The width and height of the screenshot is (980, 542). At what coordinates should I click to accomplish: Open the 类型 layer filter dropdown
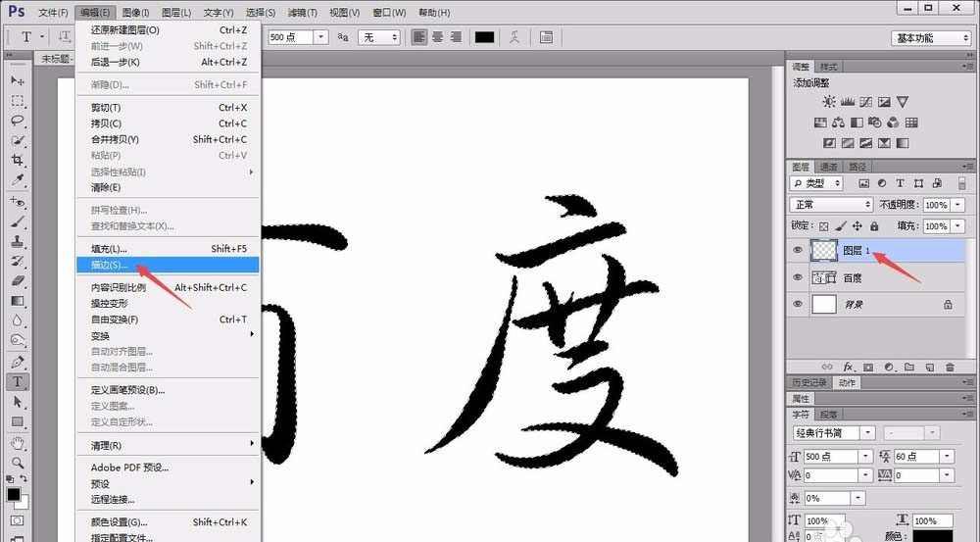coord(816,183)
